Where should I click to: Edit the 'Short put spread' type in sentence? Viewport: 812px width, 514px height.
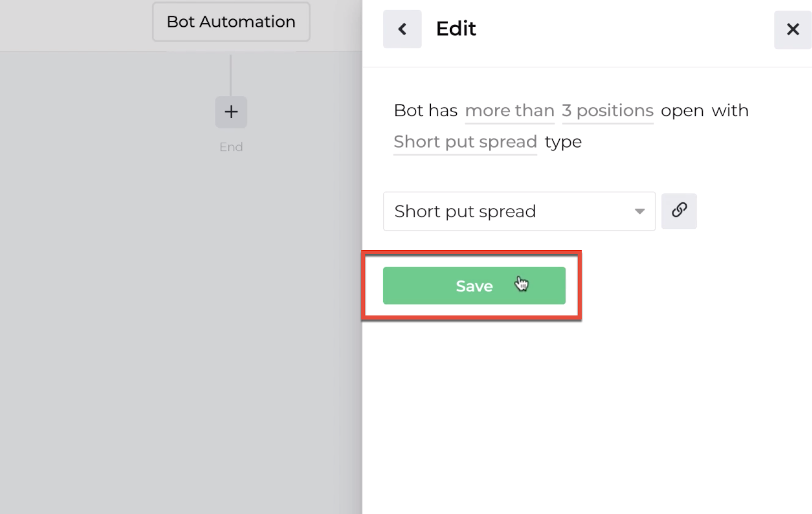point(465,142)
